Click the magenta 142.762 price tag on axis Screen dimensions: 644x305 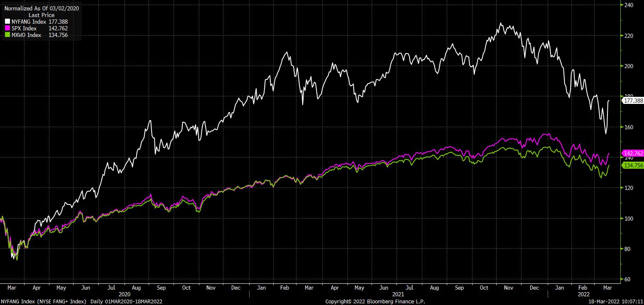[633, 153]
